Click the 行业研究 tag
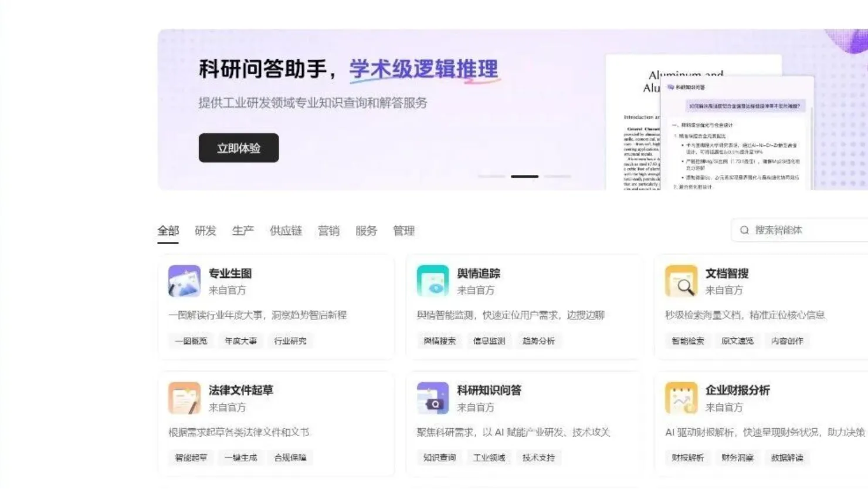The height and width of the screenshot is (489, 868). pyautogui.click(x=290, y=340)
